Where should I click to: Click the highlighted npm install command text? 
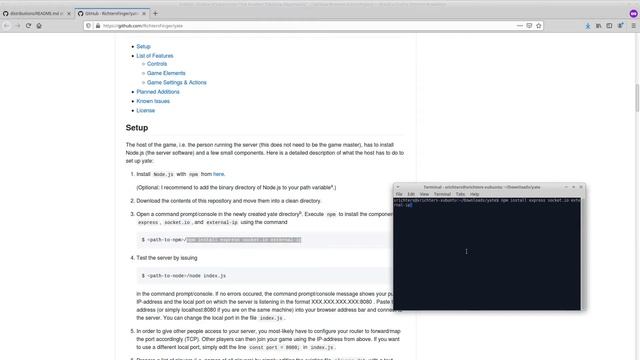click(x=244, y=240)
